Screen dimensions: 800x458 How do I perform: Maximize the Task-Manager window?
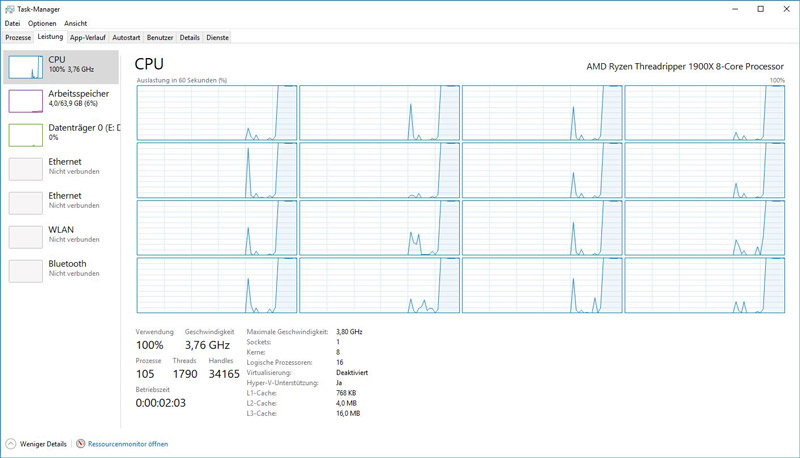(760, 9)
